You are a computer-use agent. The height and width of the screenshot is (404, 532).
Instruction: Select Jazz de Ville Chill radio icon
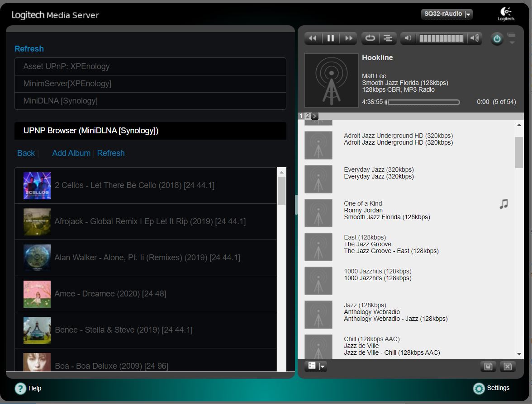pos(318,347)
